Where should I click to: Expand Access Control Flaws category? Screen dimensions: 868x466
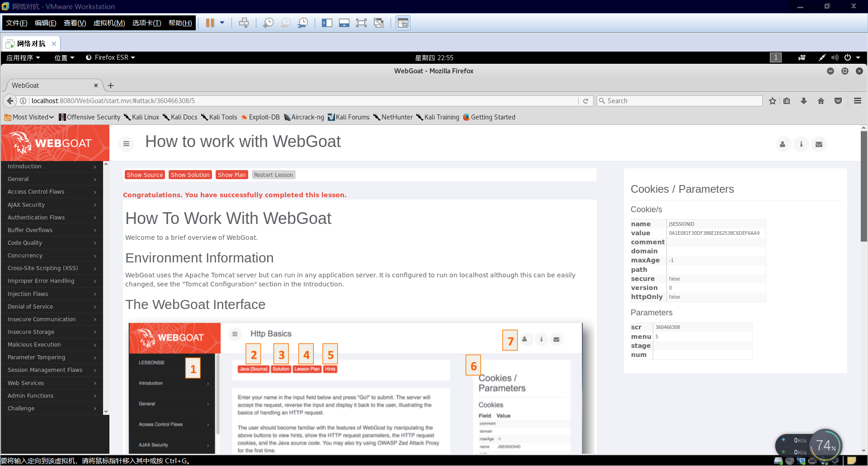(x=52, y=192)
